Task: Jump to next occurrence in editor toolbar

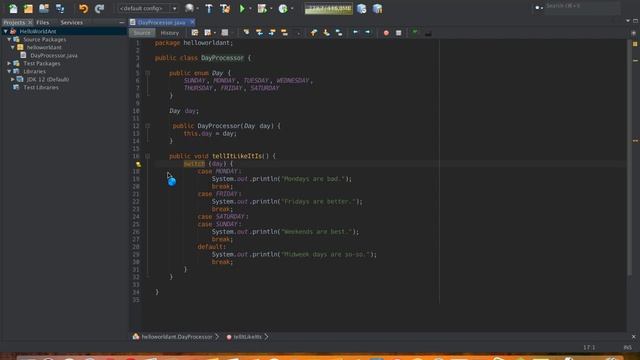Action: pos(272,33)
